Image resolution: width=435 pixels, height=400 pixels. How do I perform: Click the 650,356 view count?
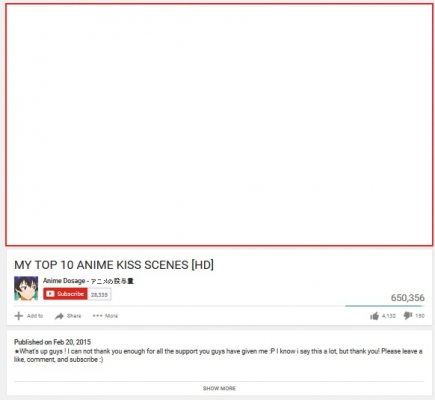(x=408, y=298)
